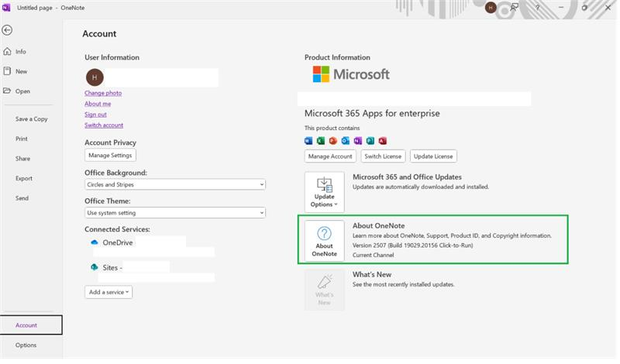The image size is (620, 364).
Task: Click the 'Product Information' heading
Action: coord(338,58)
